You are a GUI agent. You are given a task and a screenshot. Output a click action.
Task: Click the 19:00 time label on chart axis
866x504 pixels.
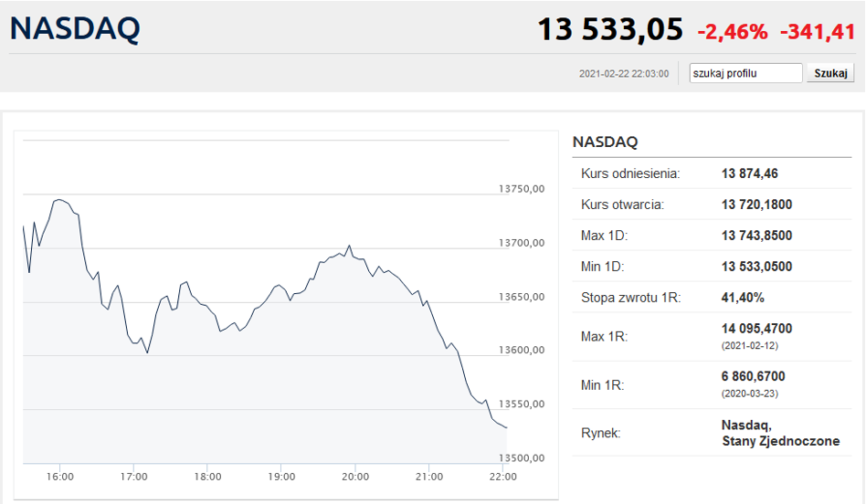click(x=281, y=477)
